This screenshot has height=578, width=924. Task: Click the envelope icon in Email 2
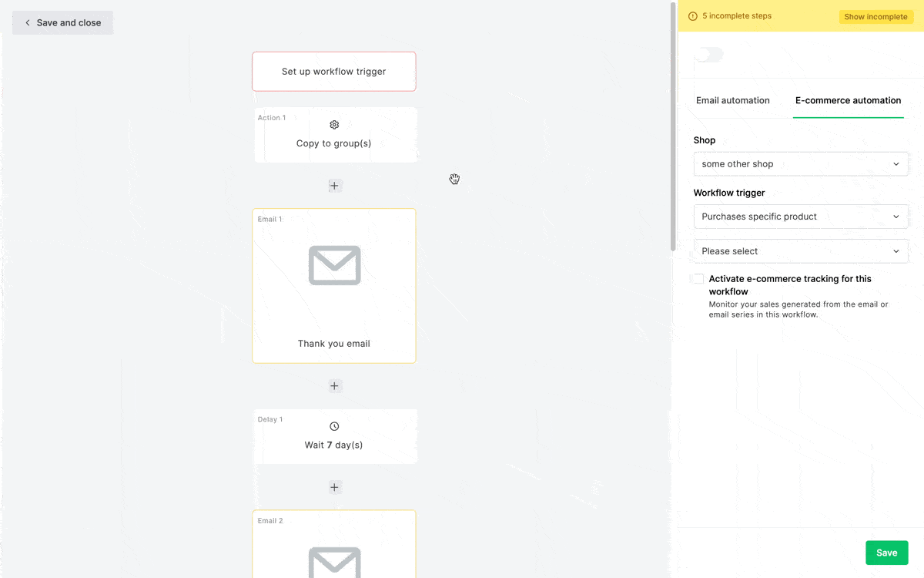pos(334,562)
